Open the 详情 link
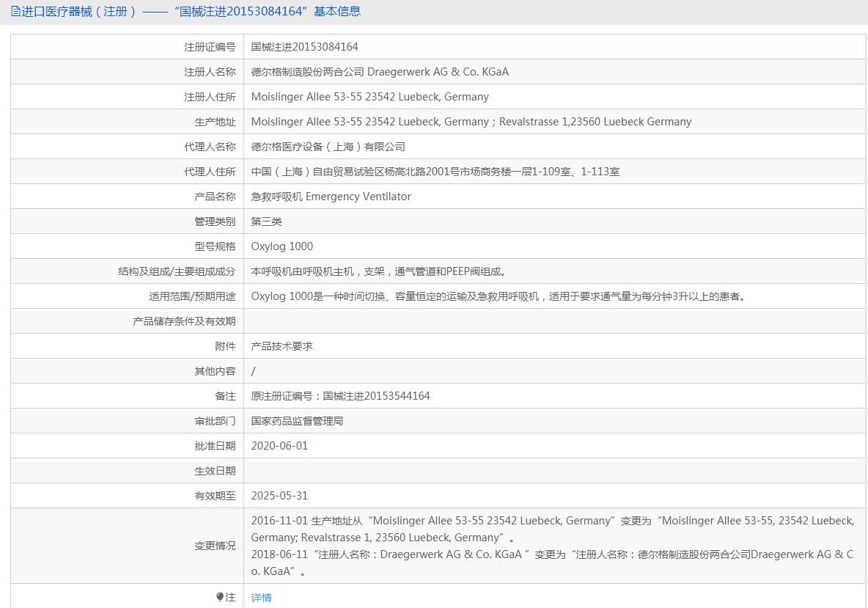Viewport: 868px width, 608px height. pos(261,598)
